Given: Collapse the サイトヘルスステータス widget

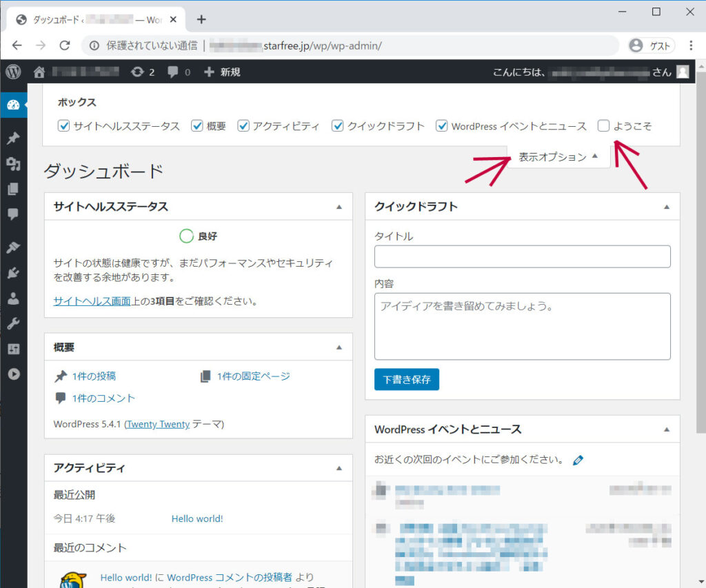Looking at the screenshot, I should [x=339, y=207].
